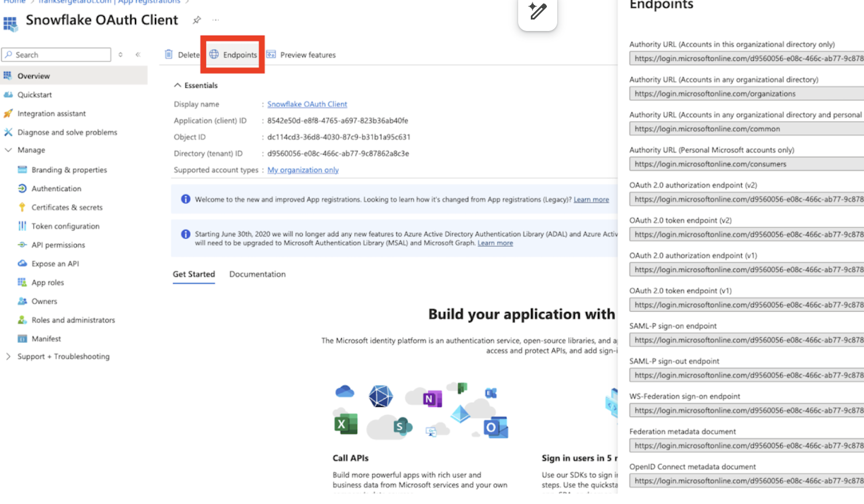The height and width of the screenshot is (504, 864).
Task: Open API permissions menu item
Action: click(58, 245)
